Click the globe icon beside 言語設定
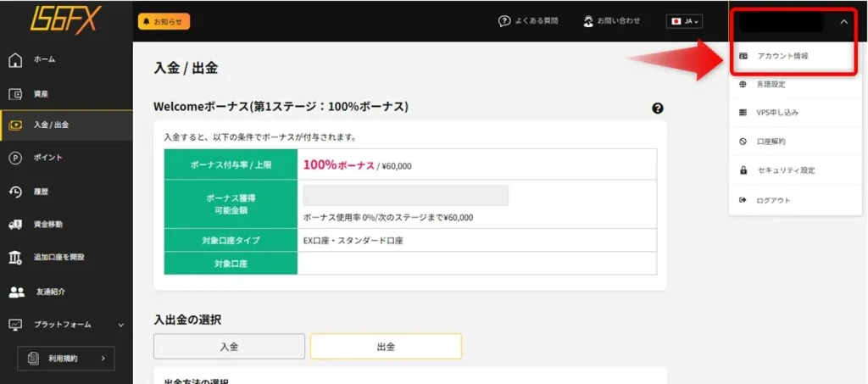The width and height of the screenshot is (868, 384). pyautogui.click(x=743, y=85)
